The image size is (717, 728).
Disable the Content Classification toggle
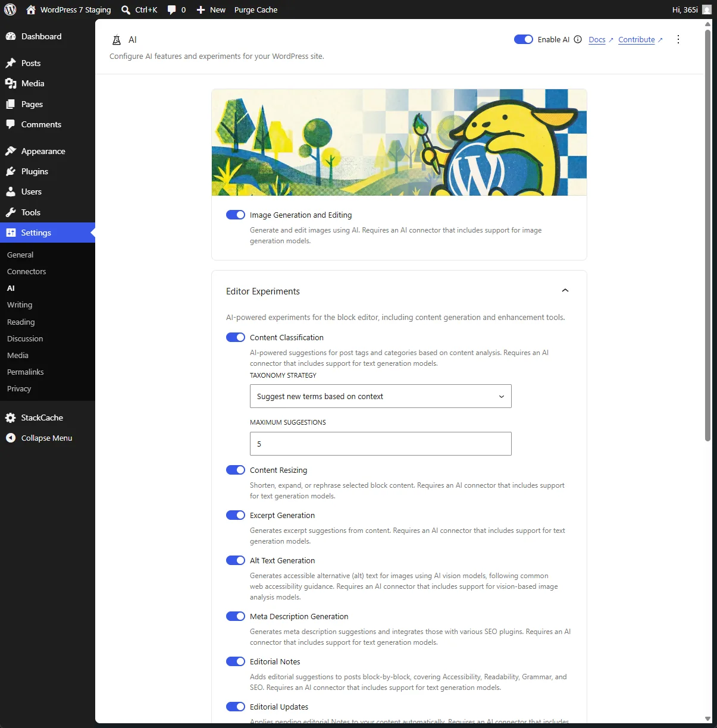point(236,337)
